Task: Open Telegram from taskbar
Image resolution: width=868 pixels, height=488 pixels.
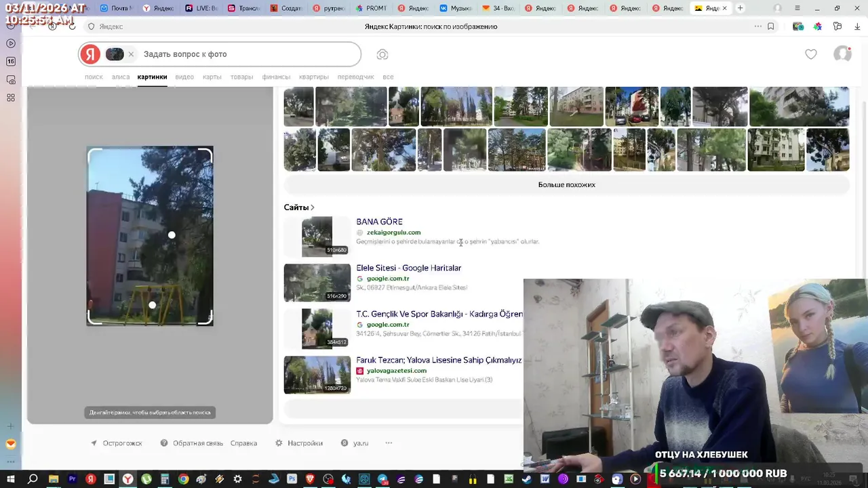Action: pyautogui.click(x=383, y=479)
